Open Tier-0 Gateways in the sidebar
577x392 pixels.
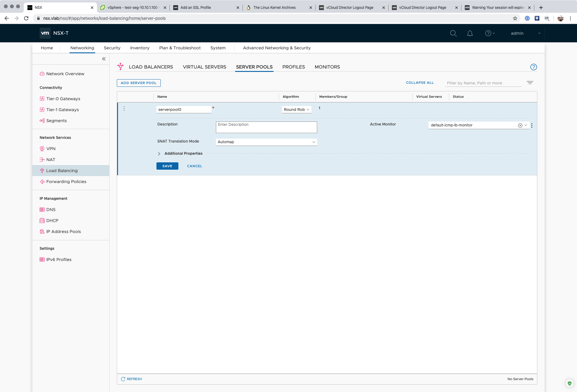63,99
